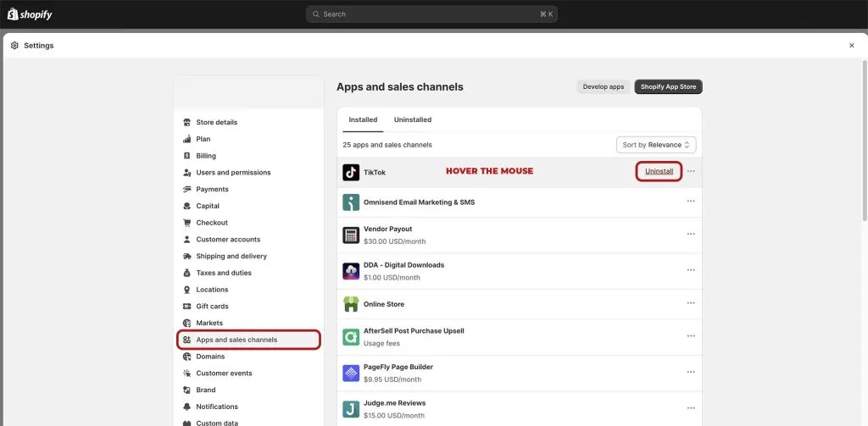This screenshot has width=868, height=426.
Task: Switch to the Uninstalled tab
Action: pyautogui.click(x=413, y=119)
